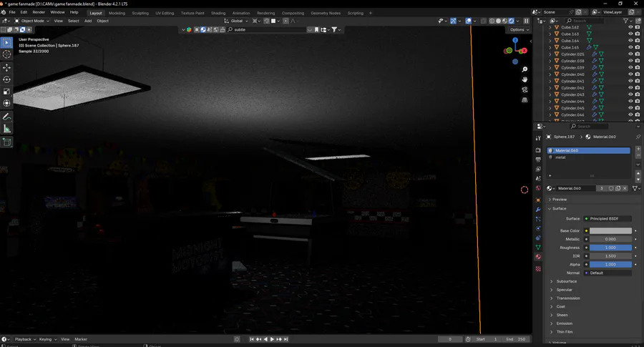Add a material slot with plus button
The image size is (644, 347).
click(x=638, y=149)
